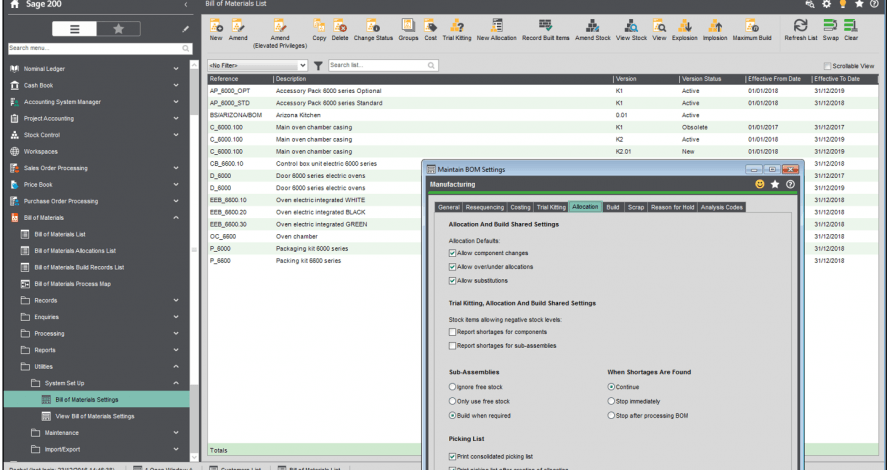
Task: Open Bill of Materials Allocations List
Action: 75,251
